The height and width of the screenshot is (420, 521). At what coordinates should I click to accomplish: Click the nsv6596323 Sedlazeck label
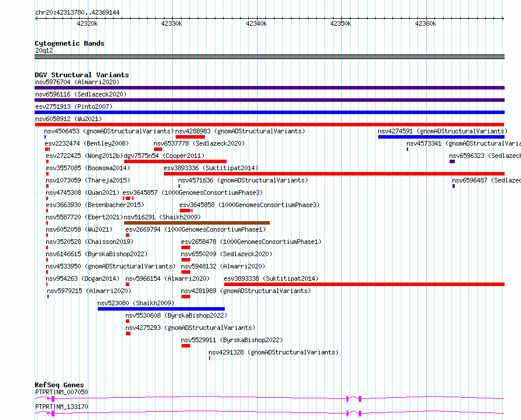pos(485,156)
